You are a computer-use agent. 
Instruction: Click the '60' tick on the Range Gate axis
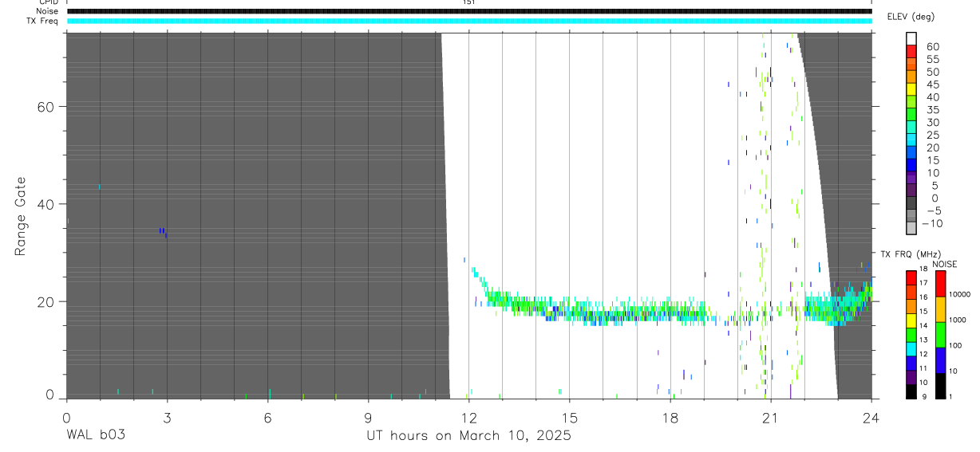[46, 107]
